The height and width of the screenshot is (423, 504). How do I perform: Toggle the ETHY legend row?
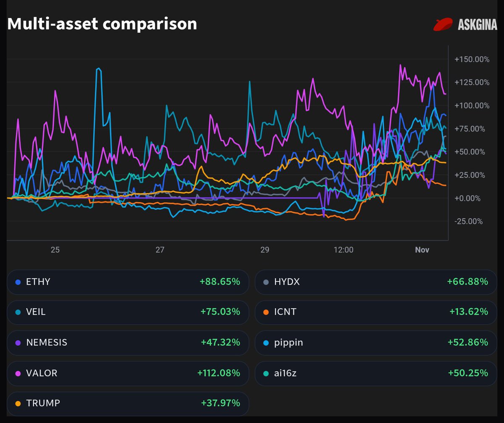(128, 282)
